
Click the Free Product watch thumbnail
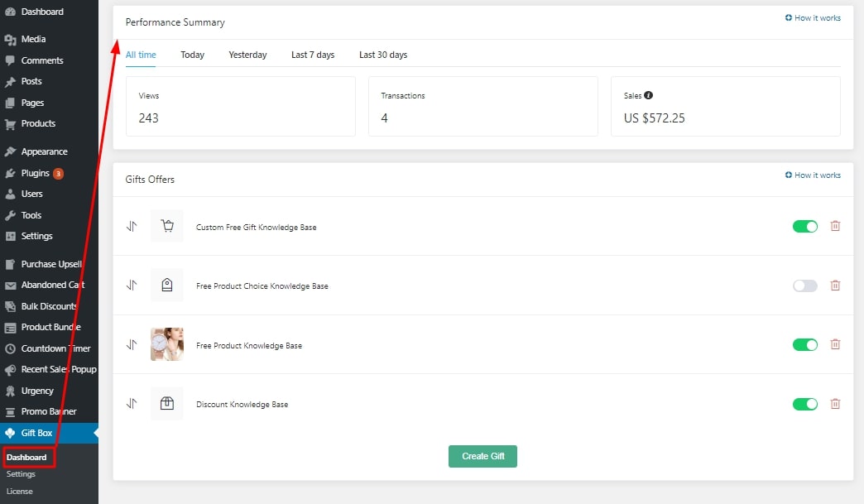[167, 344]
